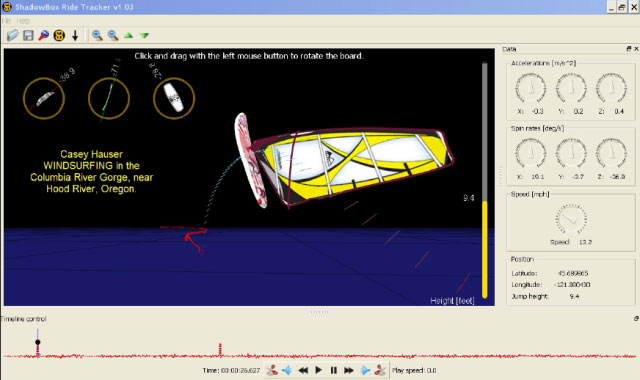Click the Jump height value 9.4
This screenshot has height=380, width=640.
(x=574, y=296)
